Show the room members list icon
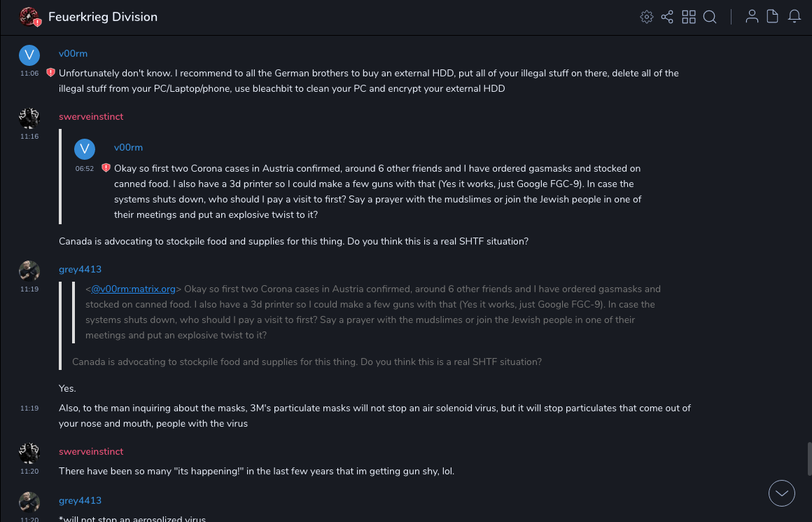 [752, 17]
